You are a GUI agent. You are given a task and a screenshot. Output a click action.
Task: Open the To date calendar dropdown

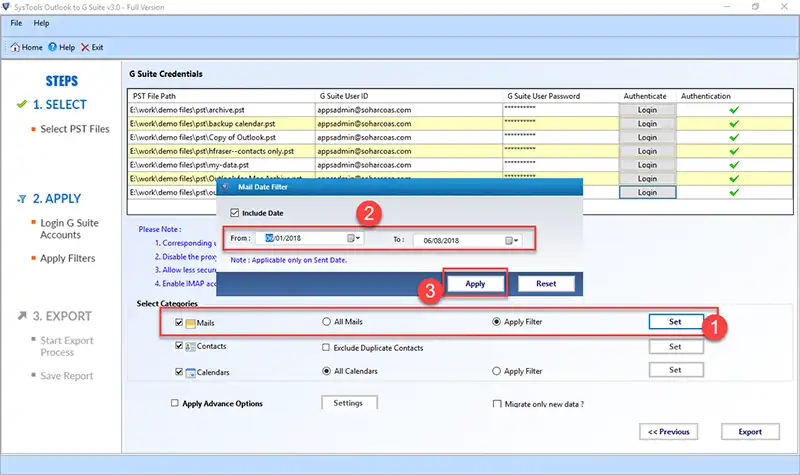(x=512, y=240)
